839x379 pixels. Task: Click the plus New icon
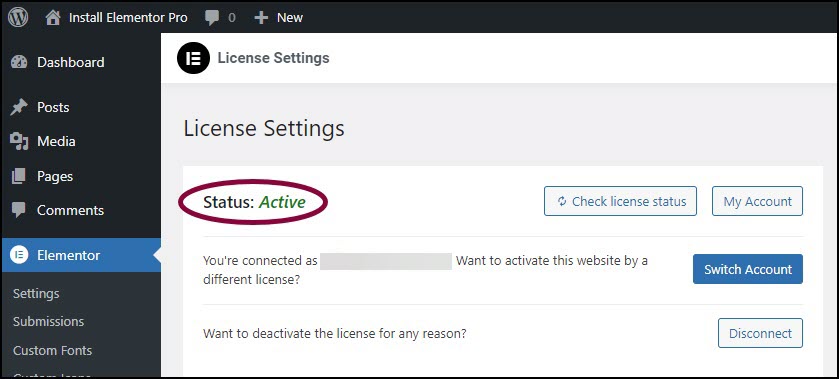[x=261, y=18]
